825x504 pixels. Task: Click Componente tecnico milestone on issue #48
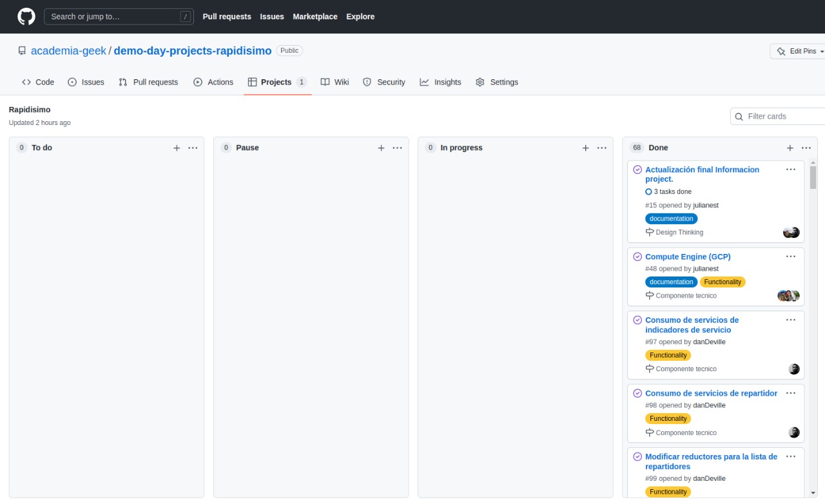point(686,295)
